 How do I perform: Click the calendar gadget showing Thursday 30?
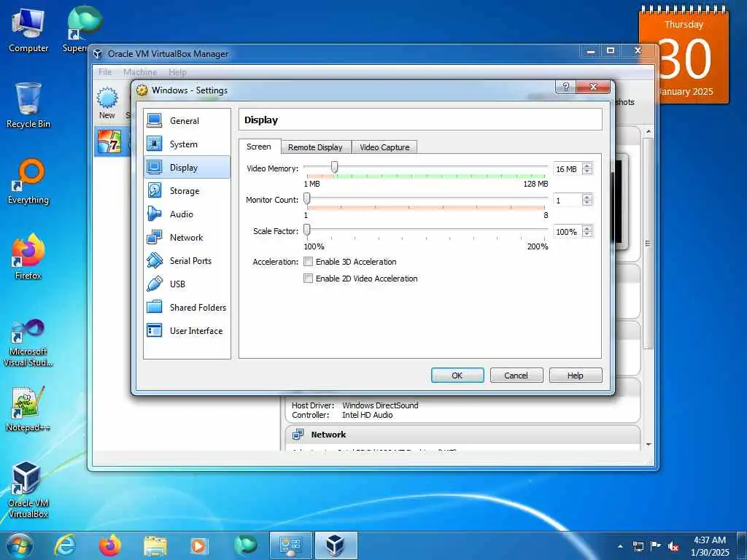click(x=684, y=55)
